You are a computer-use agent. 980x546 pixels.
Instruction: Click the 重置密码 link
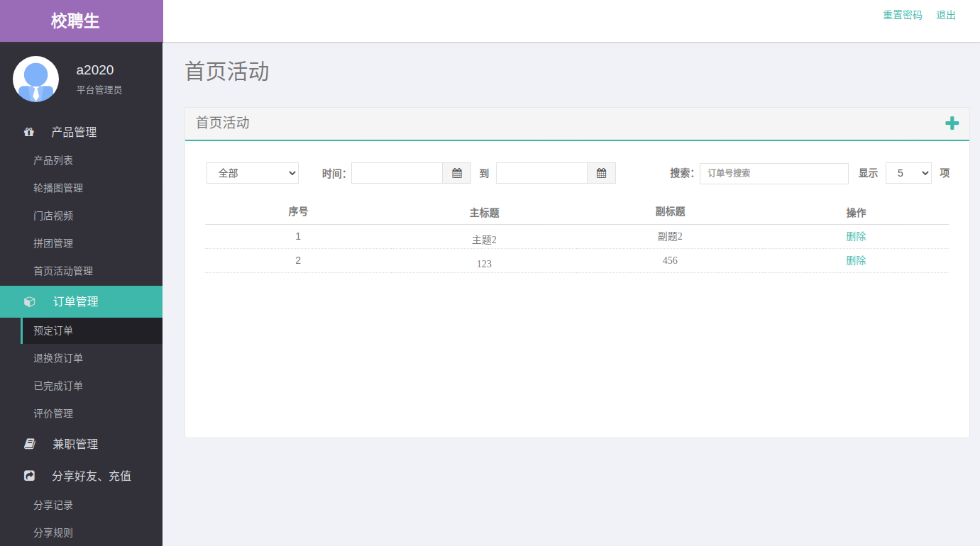click(902, 15)
